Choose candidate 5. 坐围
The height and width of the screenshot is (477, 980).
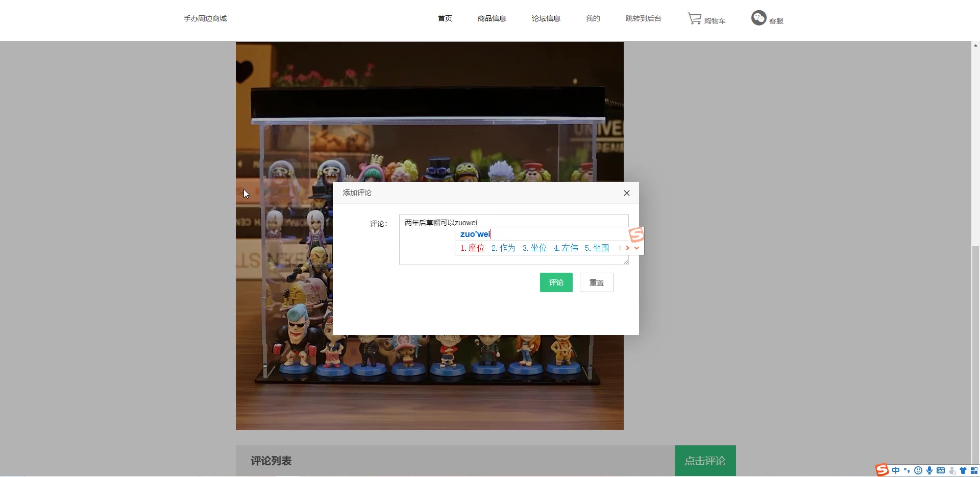597,248
